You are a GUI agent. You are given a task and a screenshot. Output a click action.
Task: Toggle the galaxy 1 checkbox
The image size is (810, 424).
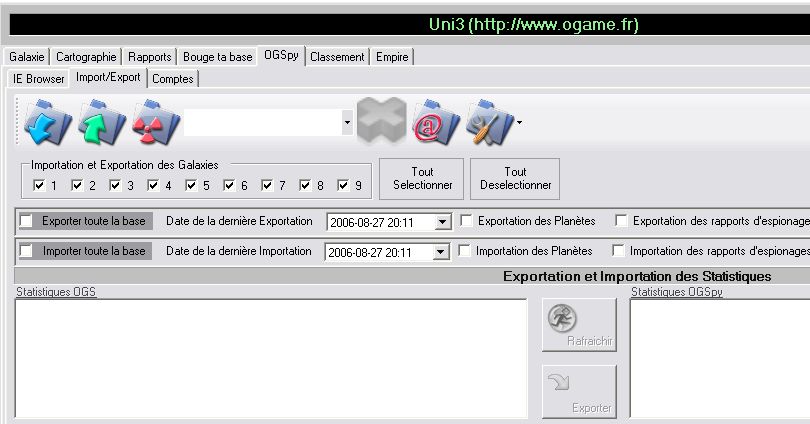[39, 185]
